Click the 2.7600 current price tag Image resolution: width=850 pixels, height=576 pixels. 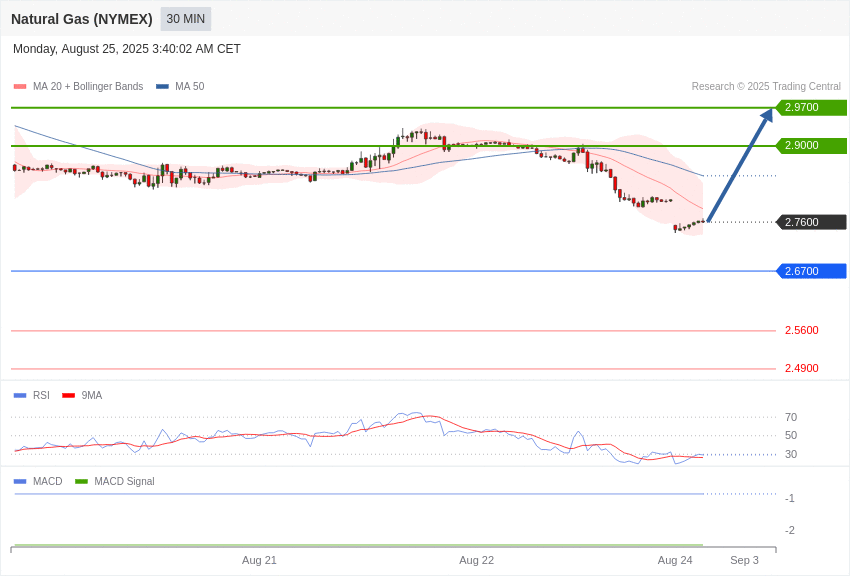[x=810, y=222]
